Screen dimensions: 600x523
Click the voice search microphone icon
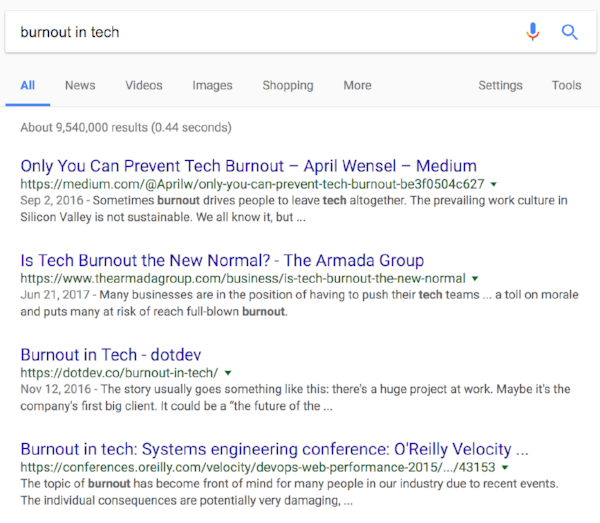tap(532, 32)
